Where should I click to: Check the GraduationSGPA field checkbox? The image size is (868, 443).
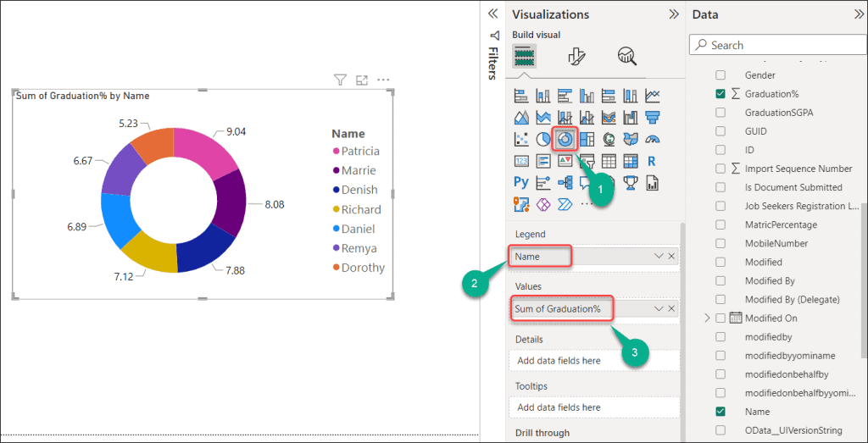(x=721, y=113)
